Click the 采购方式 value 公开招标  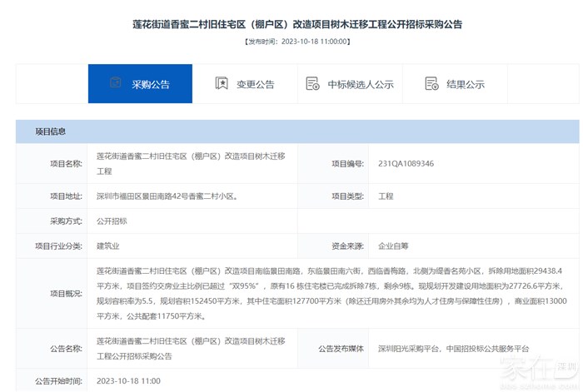click(x=114, y=221)
